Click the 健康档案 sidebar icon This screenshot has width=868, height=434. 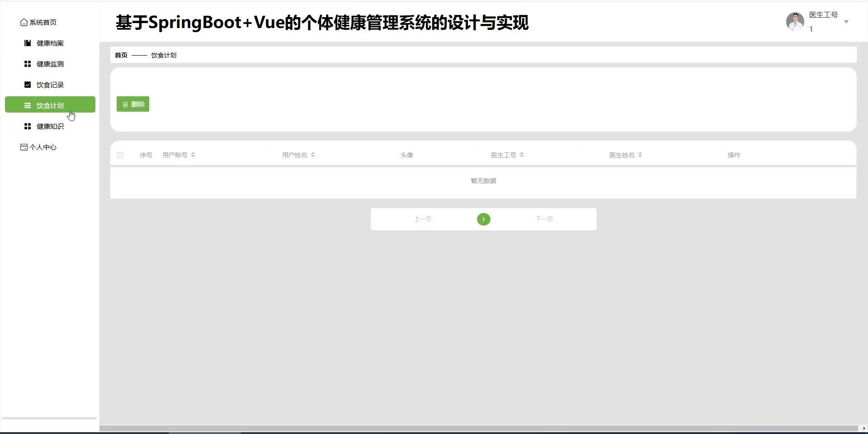pos(28,43)
